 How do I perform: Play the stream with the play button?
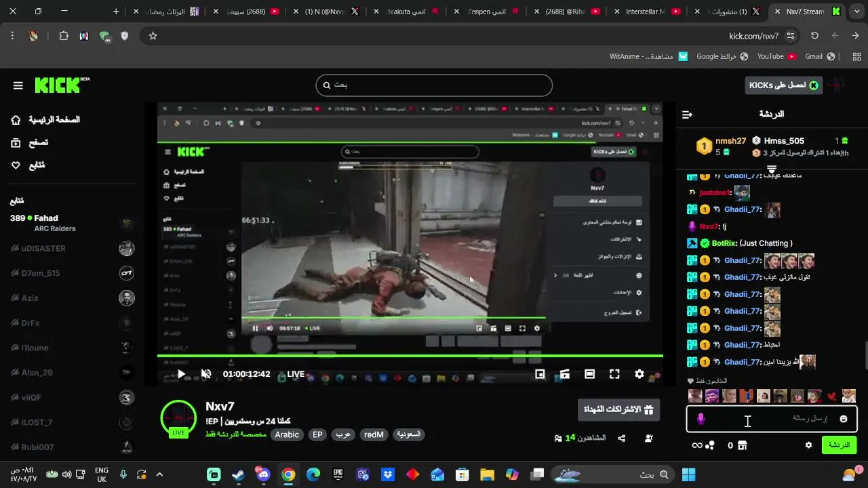[x=182, y=374]
